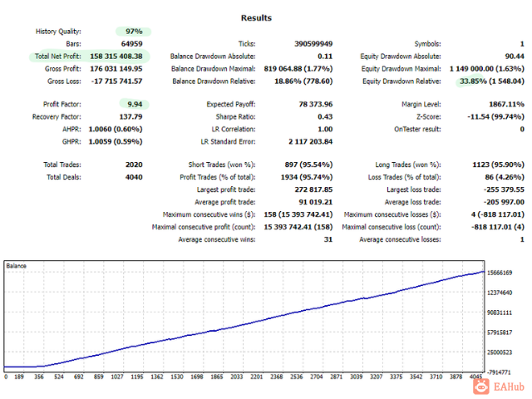
Task: Click the EAHub piggy logo icon
Action: tap(481, 386)
